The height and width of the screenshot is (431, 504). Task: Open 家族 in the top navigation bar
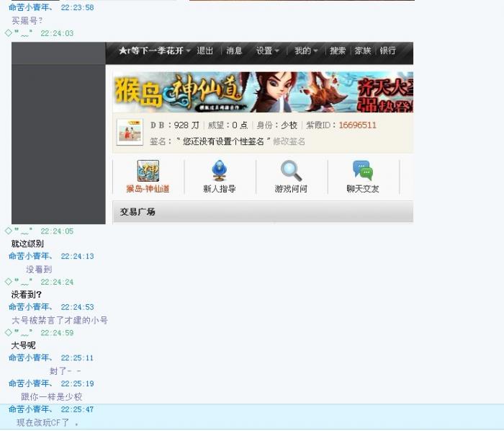363,51
